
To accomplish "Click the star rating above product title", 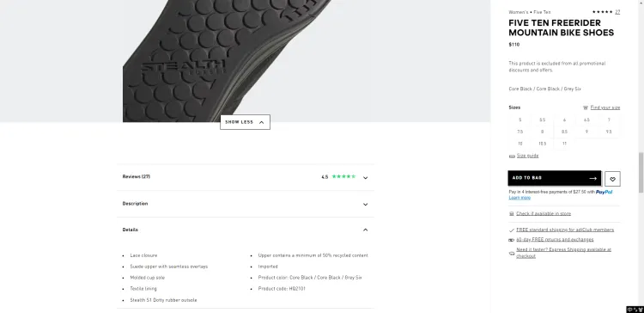I will pyautogui.click(x=603, y=12).
